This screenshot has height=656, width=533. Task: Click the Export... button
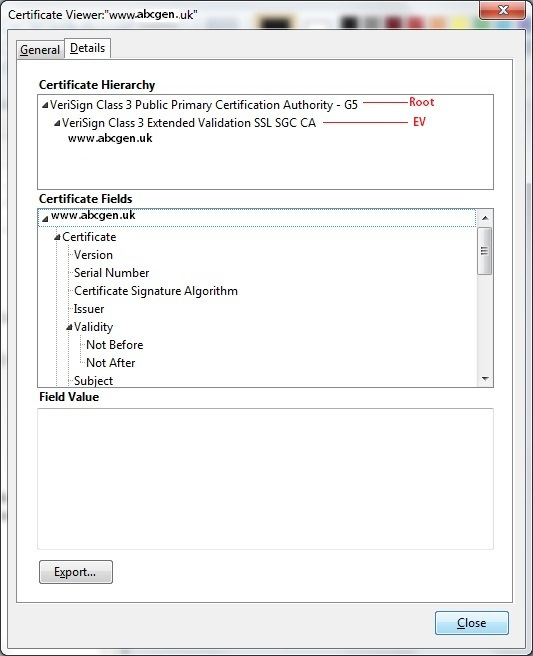pos(76,572)
